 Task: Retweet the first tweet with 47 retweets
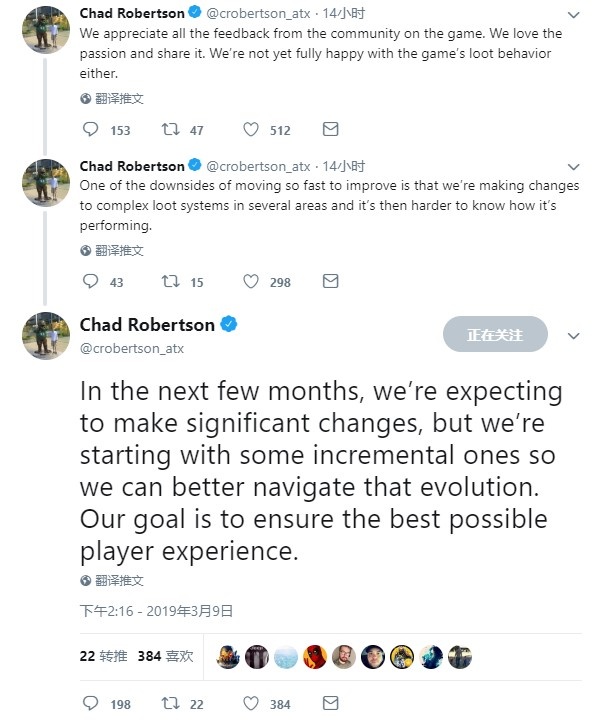pos(170,130)
